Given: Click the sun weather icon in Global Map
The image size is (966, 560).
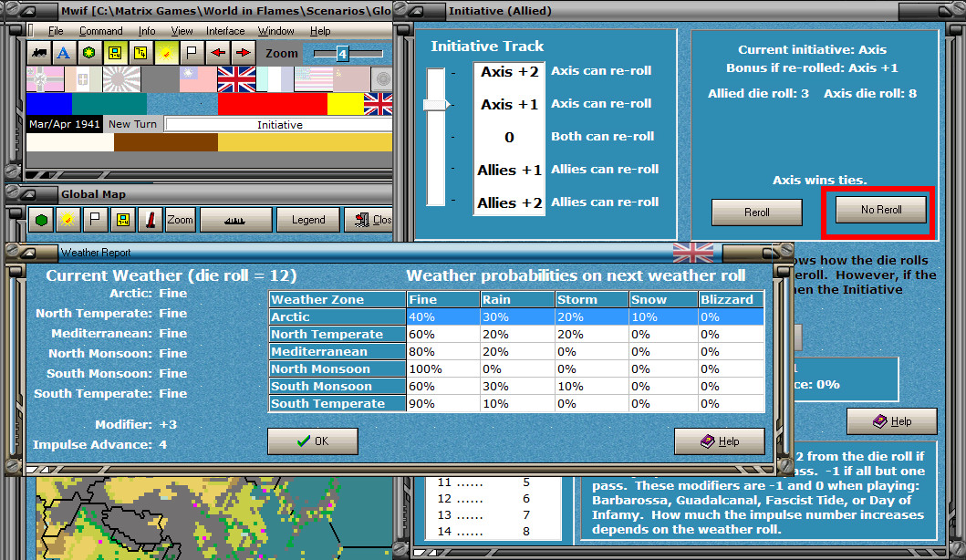Looking at the screenshot, I should pos(68,220).
